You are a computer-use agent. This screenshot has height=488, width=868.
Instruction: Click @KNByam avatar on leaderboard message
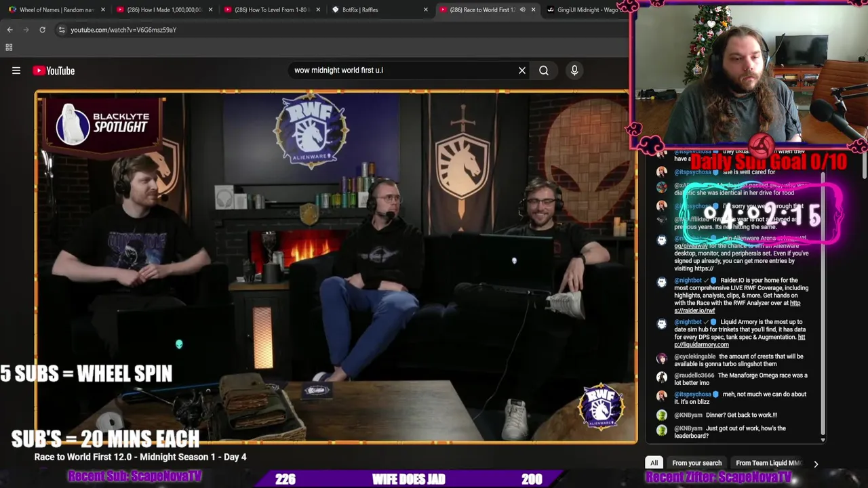coord(662,430)
